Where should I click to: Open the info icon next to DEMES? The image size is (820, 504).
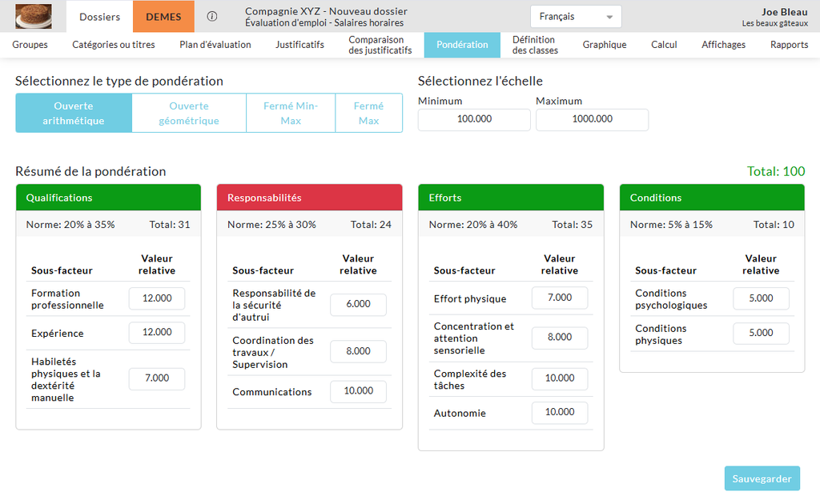[211, 16]
